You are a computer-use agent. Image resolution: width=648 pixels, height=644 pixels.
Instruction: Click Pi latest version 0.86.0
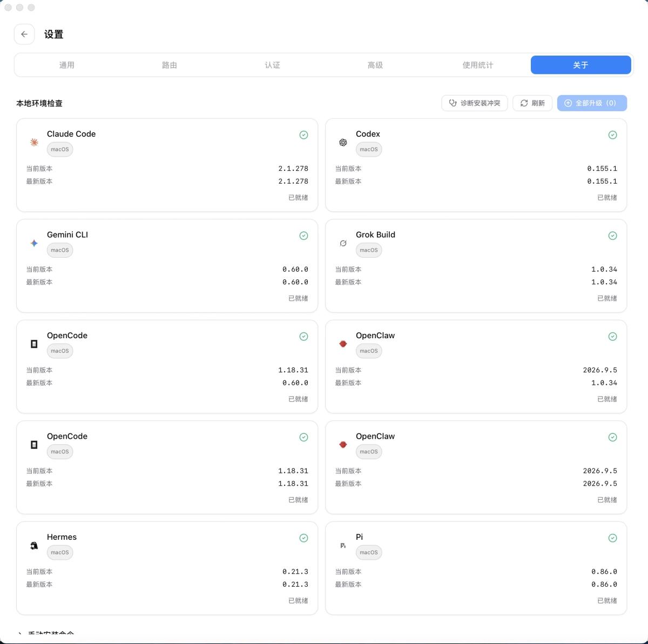pyautogui.click(x=604, y=585)
